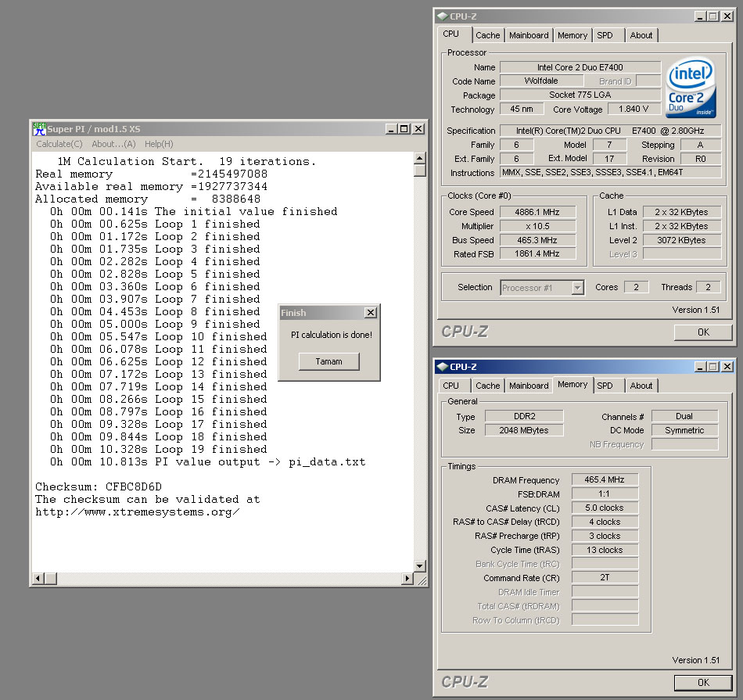Viewport: 743px width, 700px height.
Task: Click Super PI vertical scrollbar thumb
Action: 420,171
